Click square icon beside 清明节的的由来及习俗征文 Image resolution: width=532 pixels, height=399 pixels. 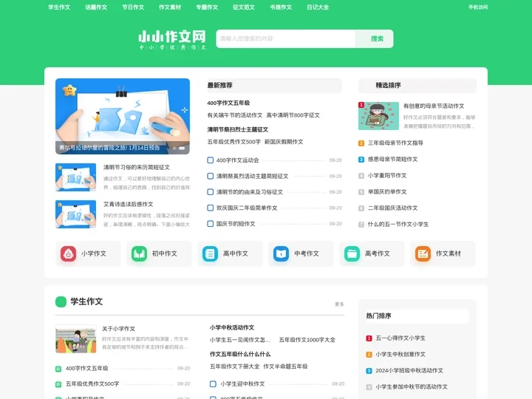[211, 192]
